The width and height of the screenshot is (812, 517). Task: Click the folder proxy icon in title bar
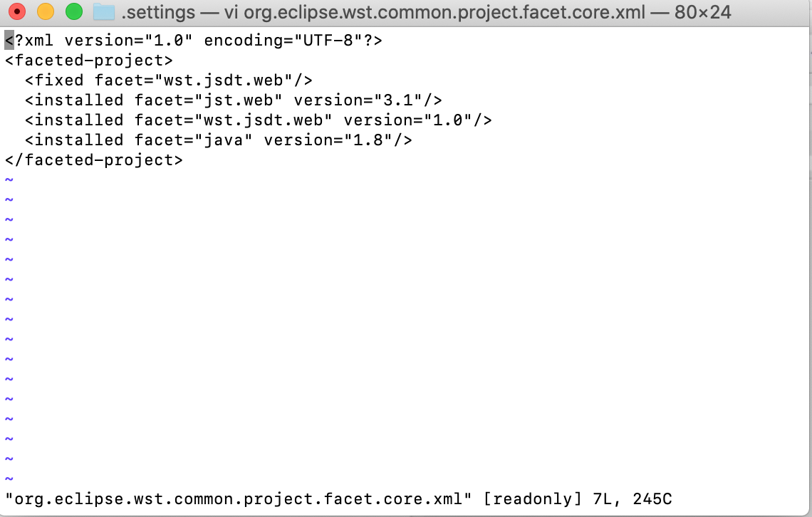click(x=105, y=12)
